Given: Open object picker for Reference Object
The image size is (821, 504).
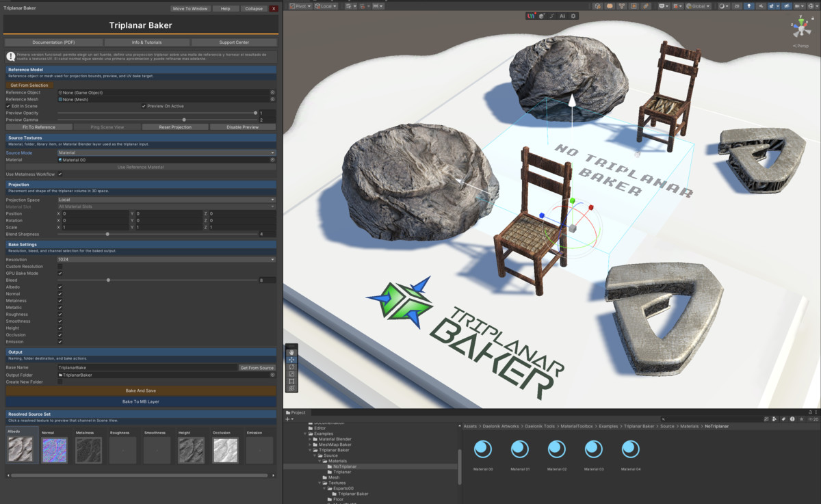Looking at the screenshot, I should pyautogui.click(x=272, y=92).
